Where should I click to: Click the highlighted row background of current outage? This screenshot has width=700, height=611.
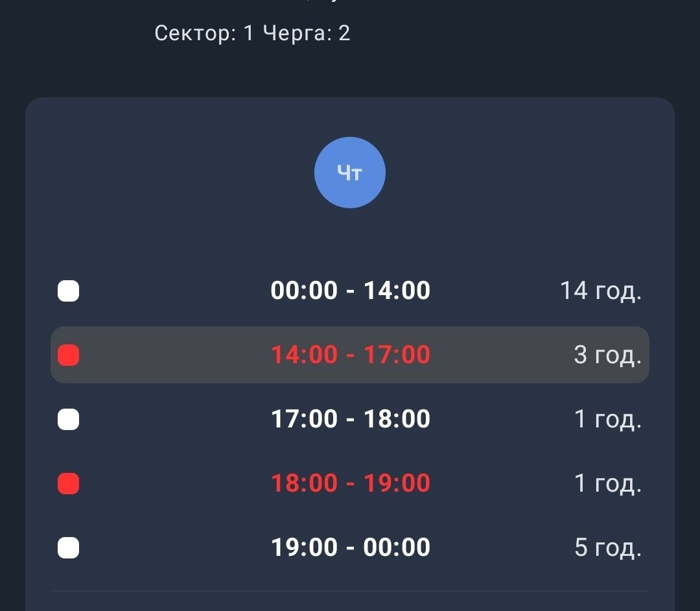pos(350,355)
